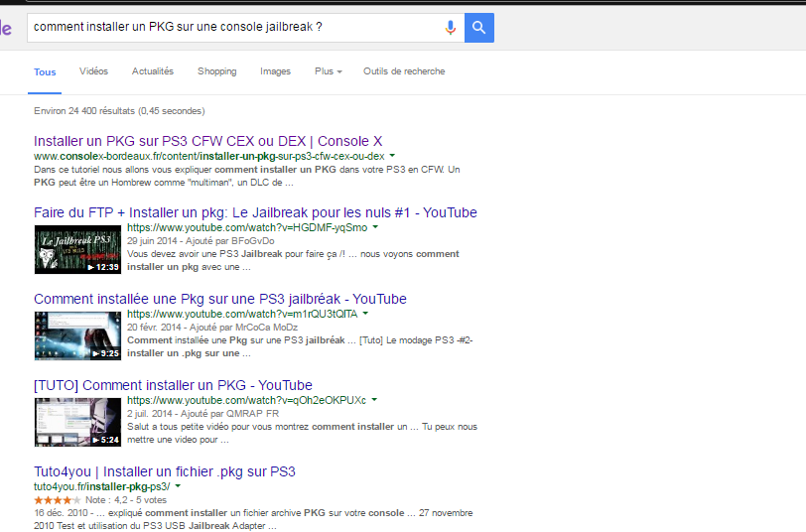Click '2 juil. 2014 - Ajouté par QMRAP FR' text

[203, 413]
